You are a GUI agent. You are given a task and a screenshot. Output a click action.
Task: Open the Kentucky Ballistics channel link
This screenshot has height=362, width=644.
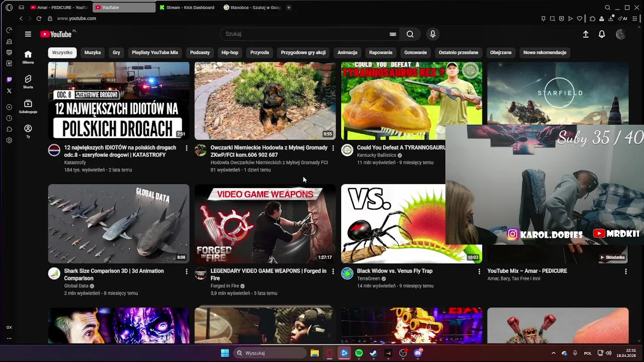[376, 155]
